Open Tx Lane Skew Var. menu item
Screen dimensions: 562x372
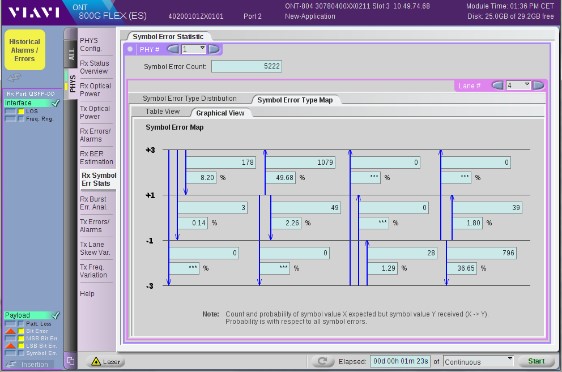(96, 248)
